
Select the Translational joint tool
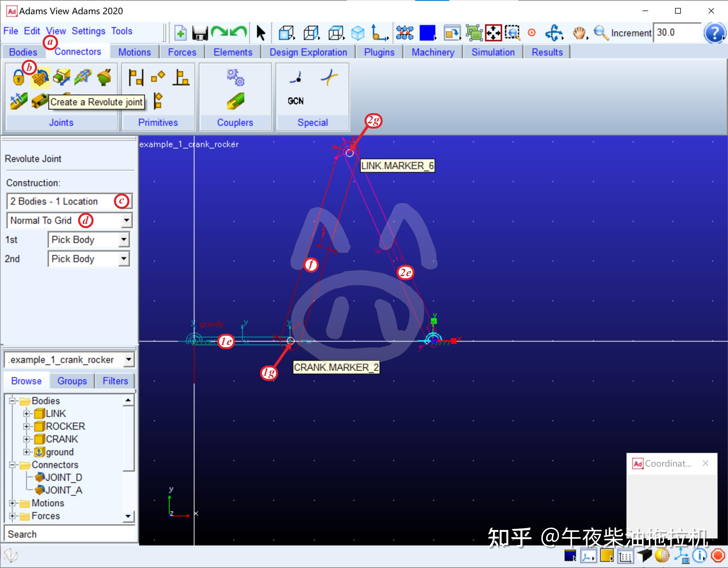tap(62, 77)
